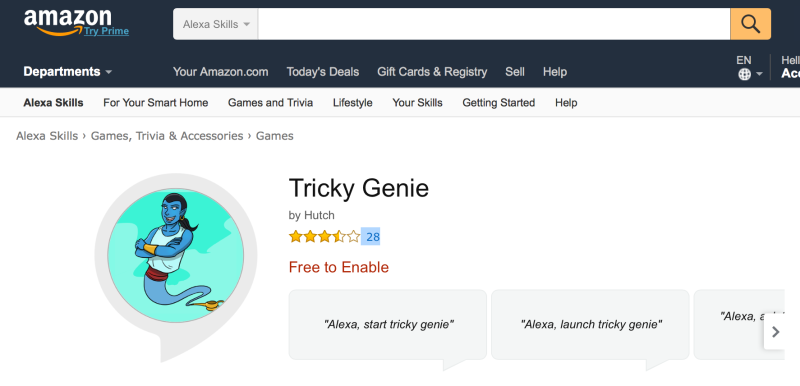Open the Lifestyle tab
Screen dimensions: 800x386
353,103
